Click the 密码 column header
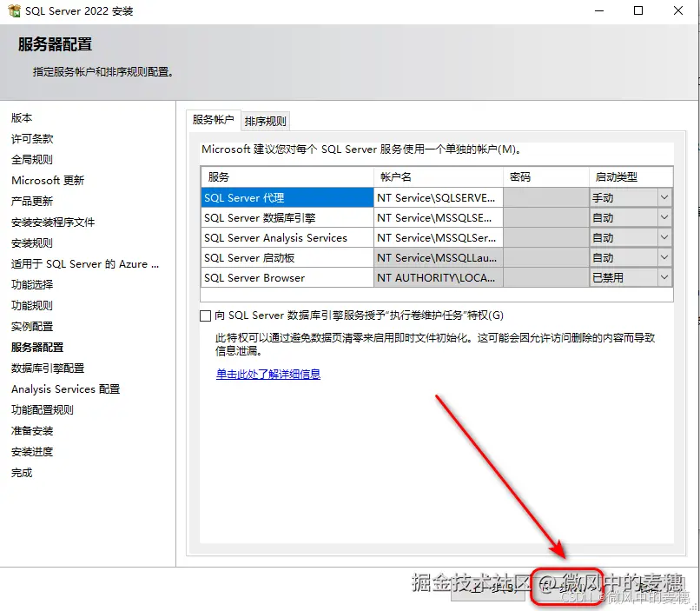This screenshot has width=700, height=611. click(546, 177)
